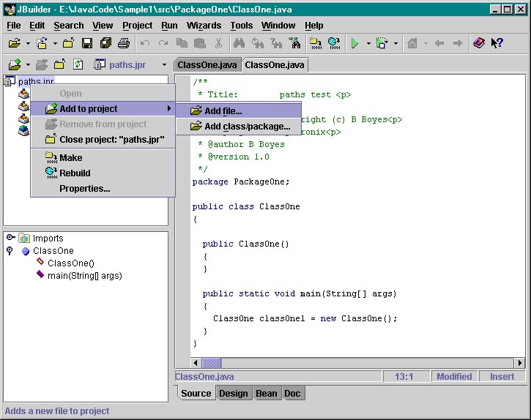Image resolution: width=531 pixels, height=420 pixels.
Task: Switch to the Design tab
Action: pos(233,394)
